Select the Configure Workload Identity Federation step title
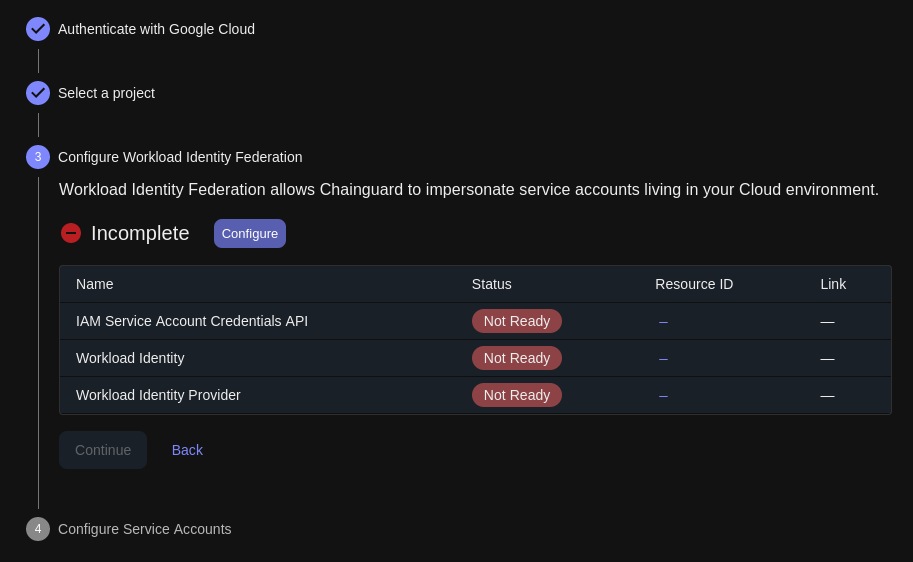913x562 pixels. (180, 157)
